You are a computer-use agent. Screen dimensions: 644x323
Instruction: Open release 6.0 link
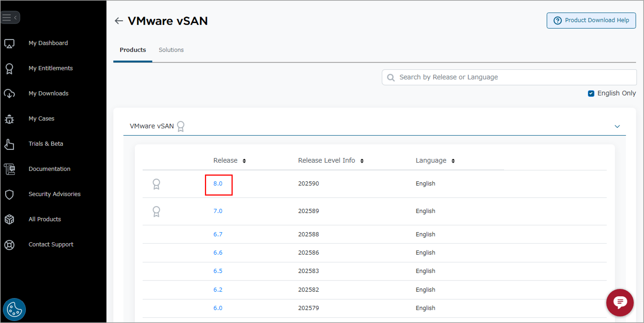(x=218, y=308)
